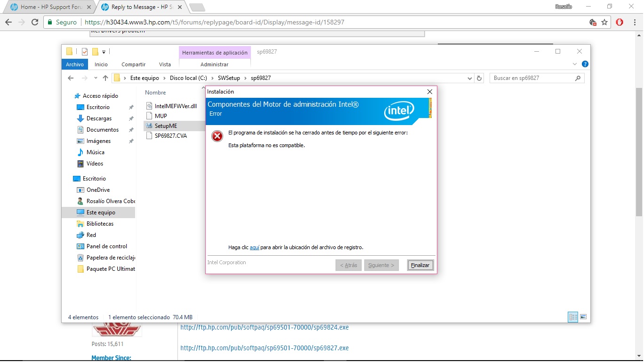Image resolution: width=644 pixels, height=362 pixels.
Task: View site security info next to Seguro
Action: [x=63, y=22]
